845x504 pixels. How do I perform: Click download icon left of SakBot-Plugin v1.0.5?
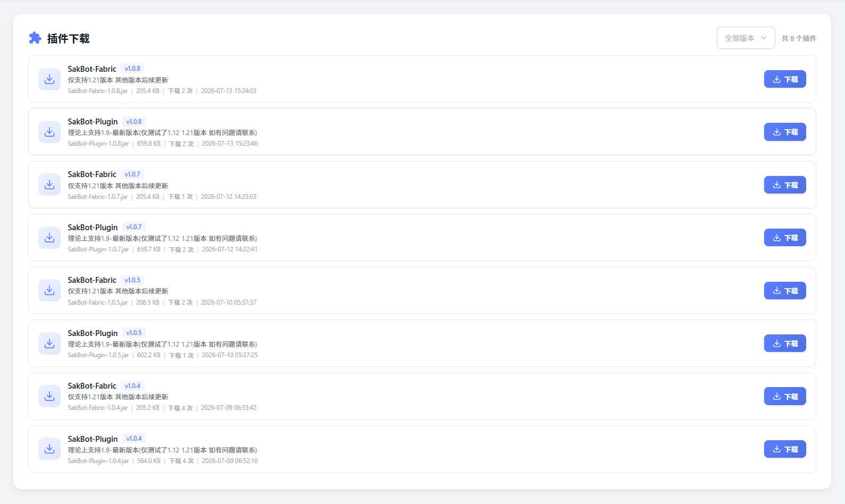pyautogui.click(x=49, y=343)
